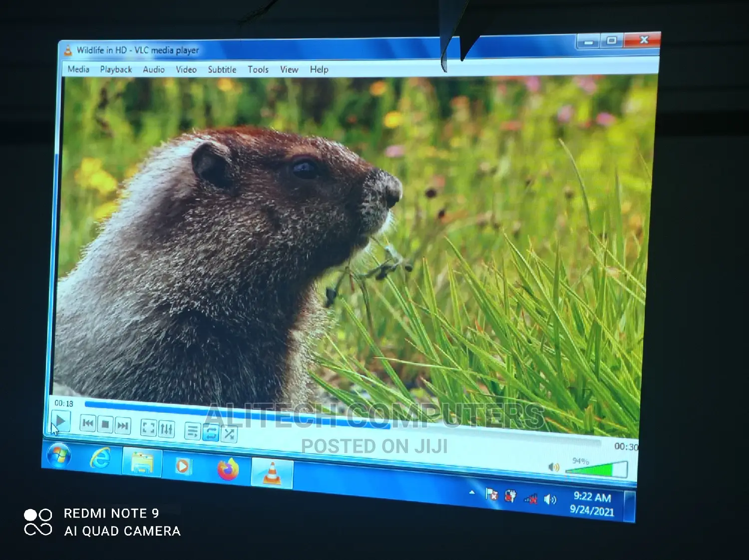Skip to next media track
The width and height of the screenshot is (749, 560).
pyautogui.click(x=123, y=426)
